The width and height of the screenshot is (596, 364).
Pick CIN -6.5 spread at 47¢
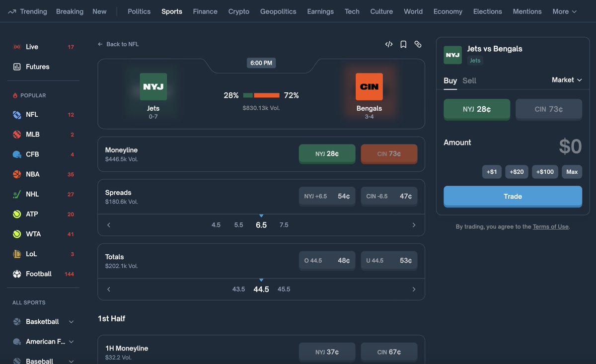[389, 196]
